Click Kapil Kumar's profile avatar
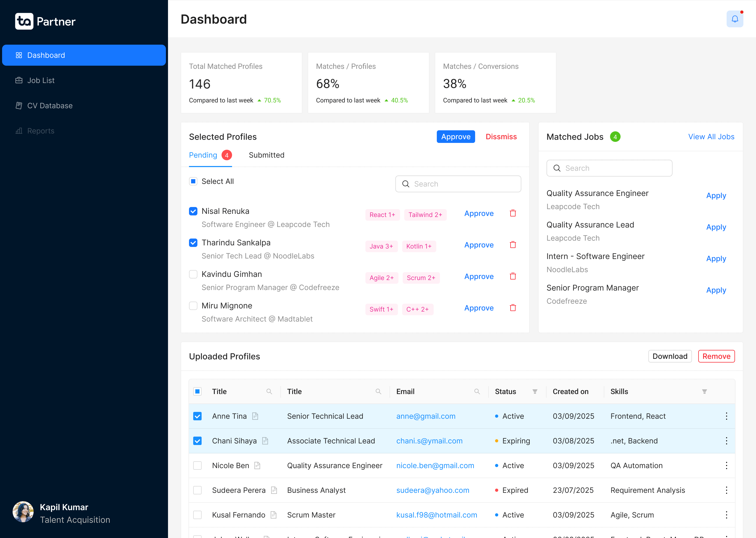Image resolution: width=756 pixels, height=538 pixels. tap(23, 512)
